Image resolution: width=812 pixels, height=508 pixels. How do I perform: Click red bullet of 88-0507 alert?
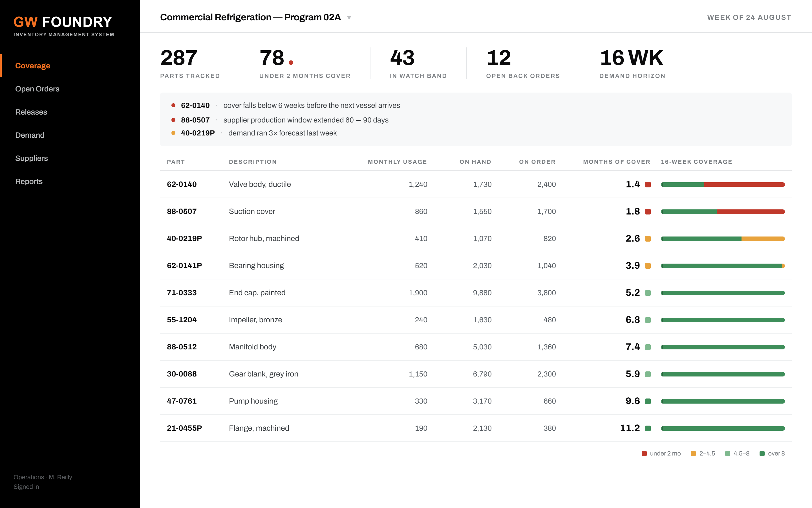(173, 120)
